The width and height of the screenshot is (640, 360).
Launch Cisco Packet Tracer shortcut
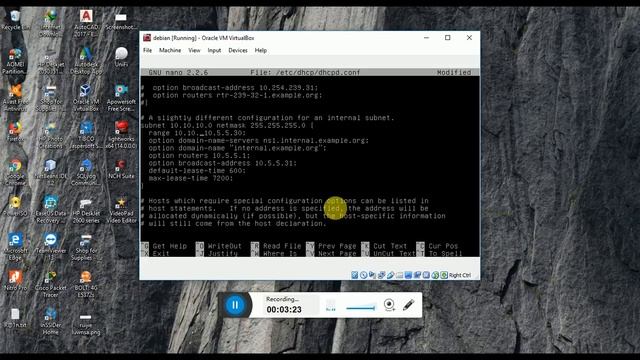point(51,284)
